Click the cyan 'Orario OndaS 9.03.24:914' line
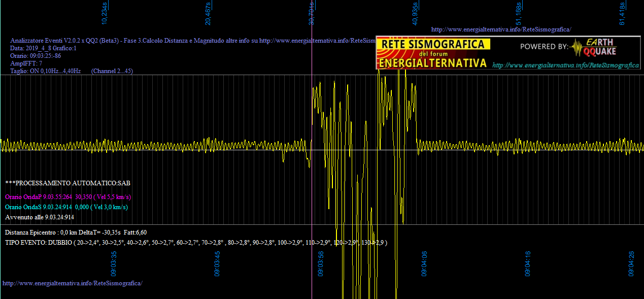 (x=66, y=207)
